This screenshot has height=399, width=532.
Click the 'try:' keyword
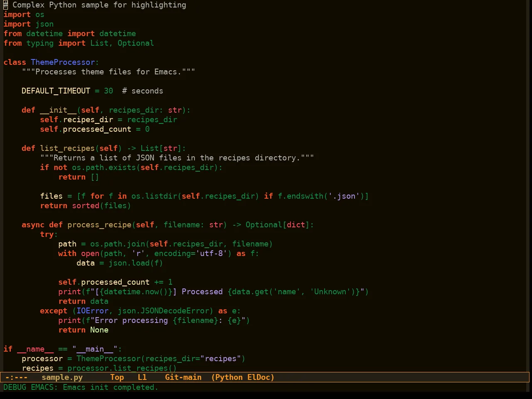[49, 234]
